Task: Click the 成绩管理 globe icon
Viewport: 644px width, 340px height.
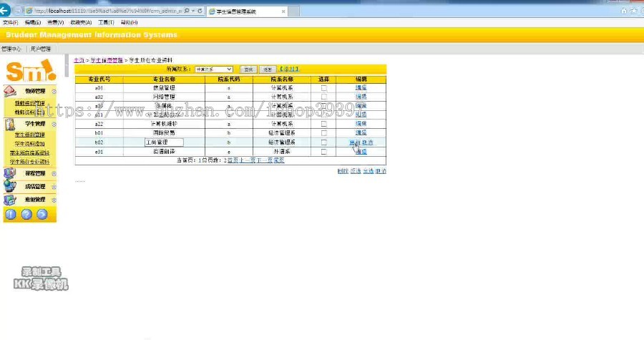Action: tap(10, 186)
